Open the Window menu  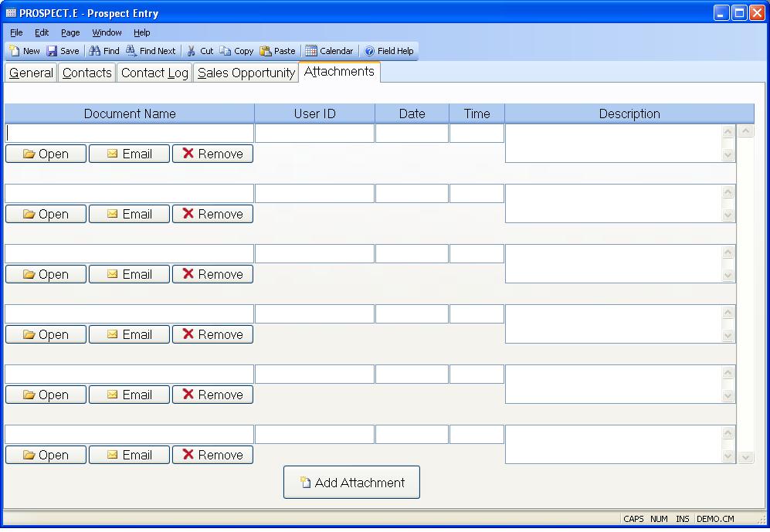[107, 32]
